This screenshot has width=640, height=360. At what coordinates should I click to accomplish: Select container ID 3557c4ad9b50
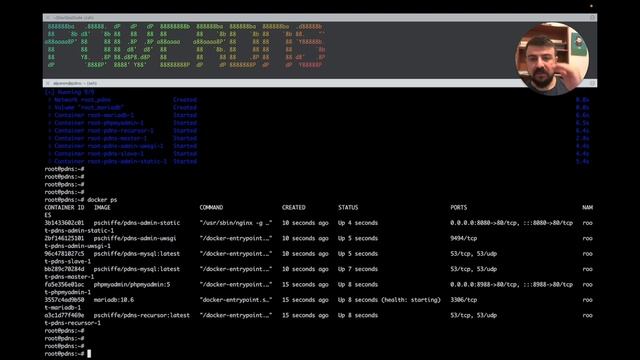[x=64, y=300]
